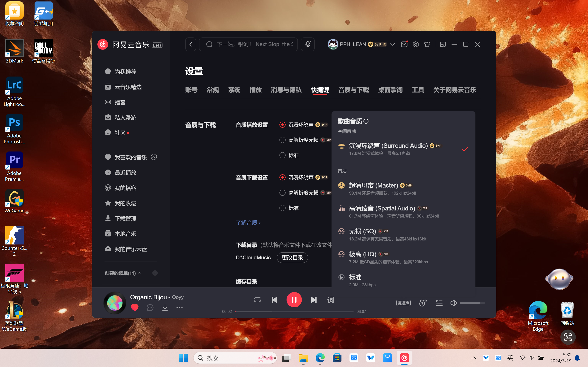
Task: Switch to 音质与下载 settings tab
Action: (354, 90)
